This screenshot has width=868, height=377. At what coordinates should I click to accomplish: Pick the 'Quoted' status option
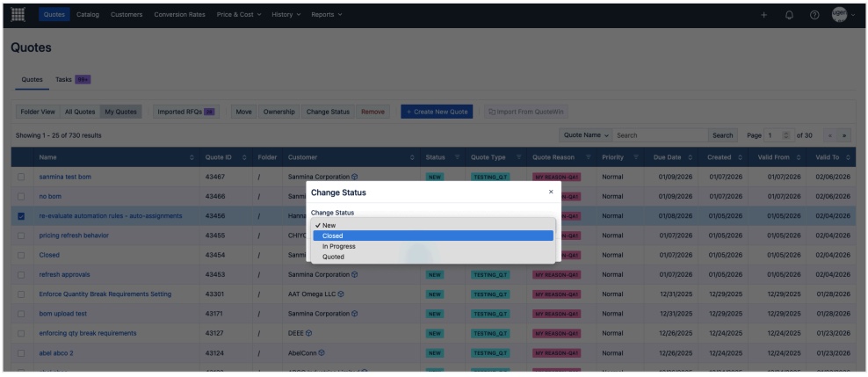coord(334,257)
